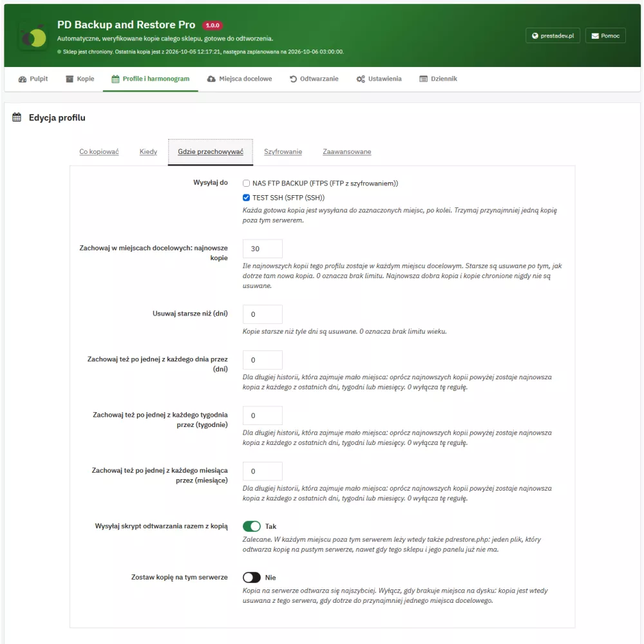Focus the Usuwaj starsze niż (dni) field
This screenshot has height=644, width=644.
click(x=263, y=314)
